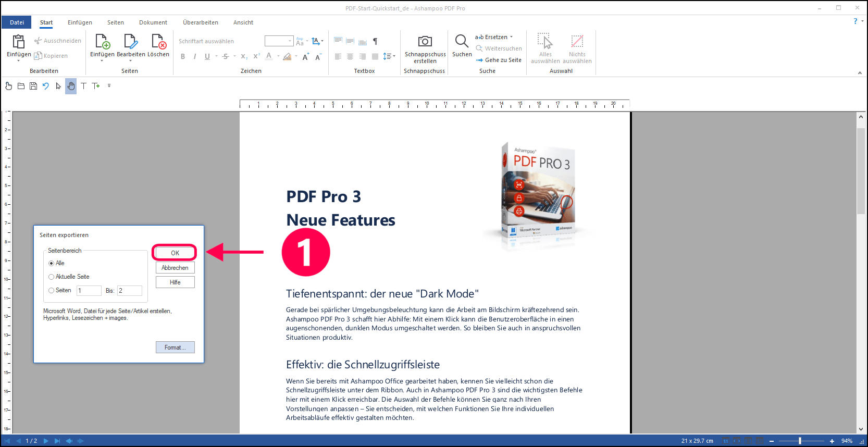Select the hand pan tool

pyautogui.click(x=71, y=86)
